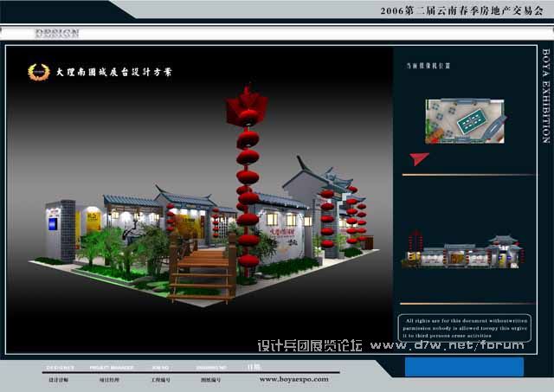The image size is (554, 392).
Task: Click the large red lantern column
Action: (248, 177)
